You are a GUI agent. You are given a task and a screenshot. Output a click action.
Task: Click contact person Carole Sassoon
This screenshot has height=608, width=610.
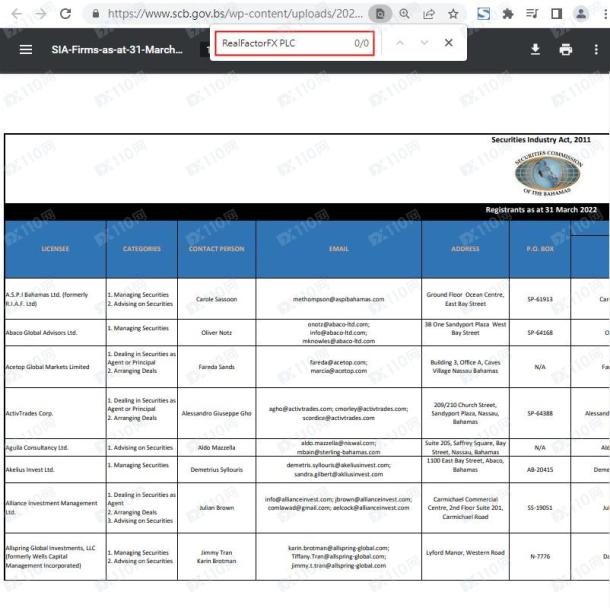(x=217, y=299)
